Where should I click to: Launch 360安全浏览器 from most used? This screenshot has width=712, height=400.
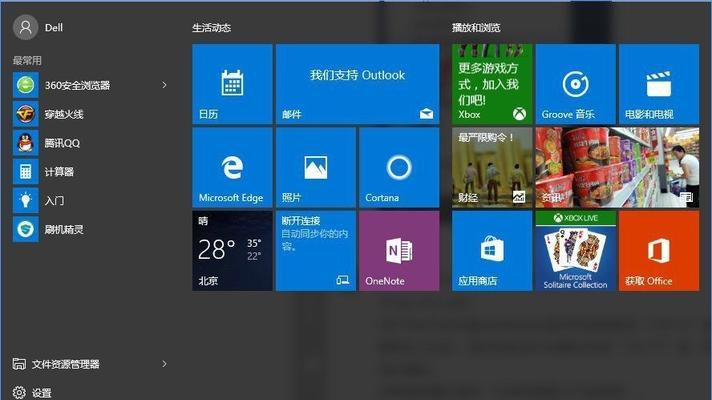click(x=91, y=85)
